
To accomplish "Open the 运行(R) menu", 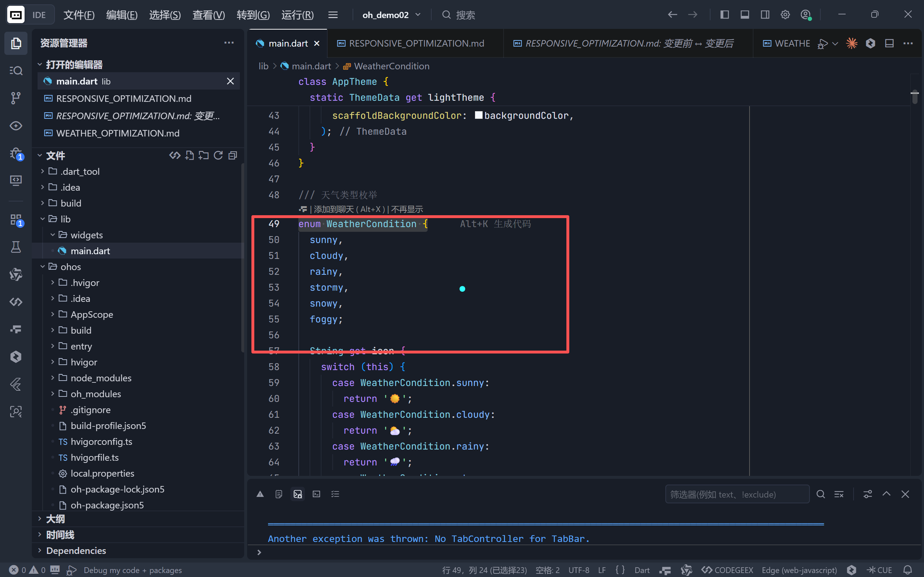I will tap(297, 15).
